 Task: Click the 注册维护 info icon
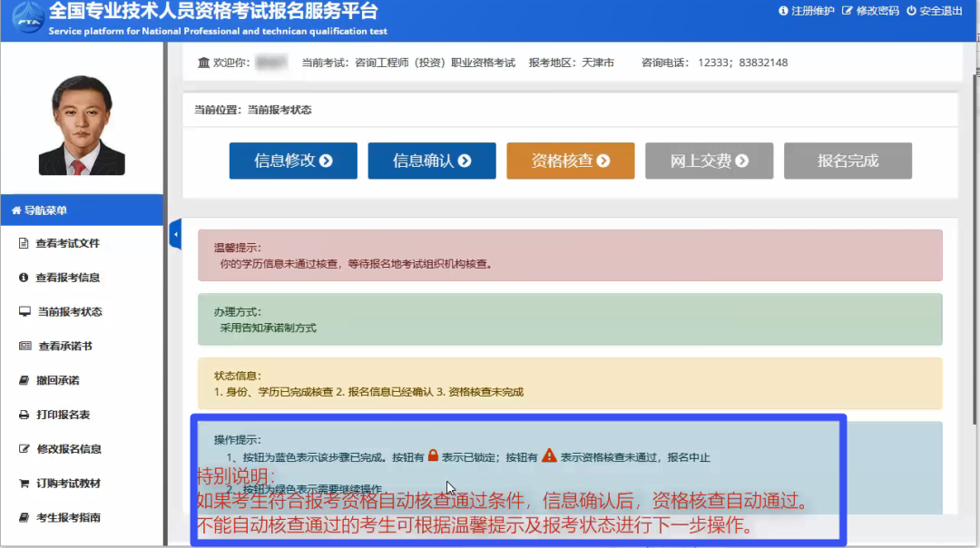pos(783,11)
